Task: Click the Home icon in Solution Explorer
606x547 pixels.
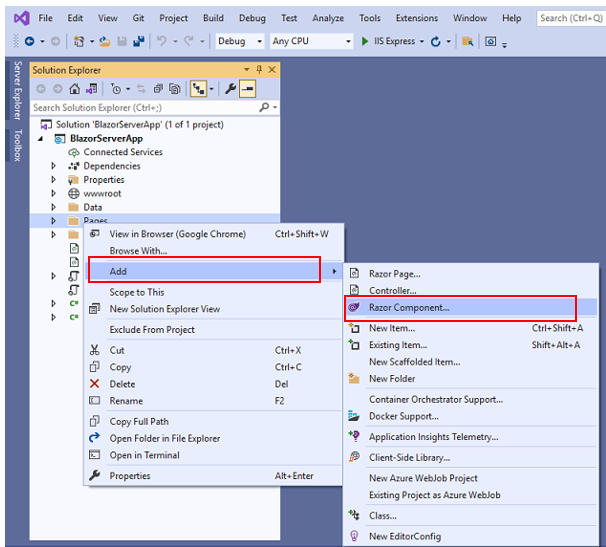Action: click(x=74, y=89)
